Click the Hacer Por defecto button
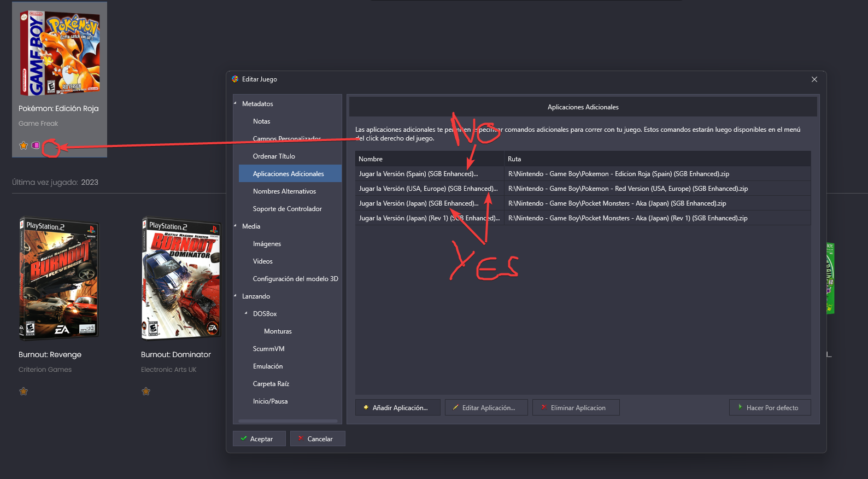The image size is (868, 479). (x=770, y=407)
